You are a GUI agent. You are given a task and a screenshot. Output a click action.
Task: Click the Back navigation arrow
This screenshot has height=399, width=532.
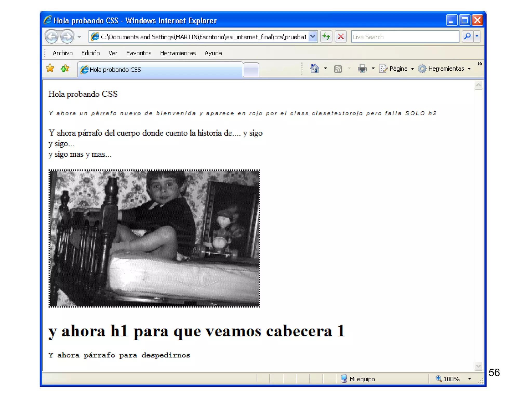tap(52, 37)
